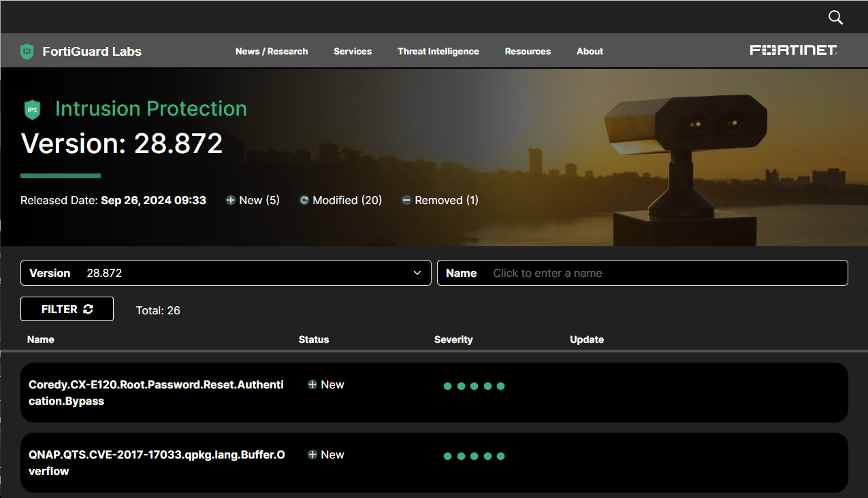Click the Fortinet logo

click(793, 50)
